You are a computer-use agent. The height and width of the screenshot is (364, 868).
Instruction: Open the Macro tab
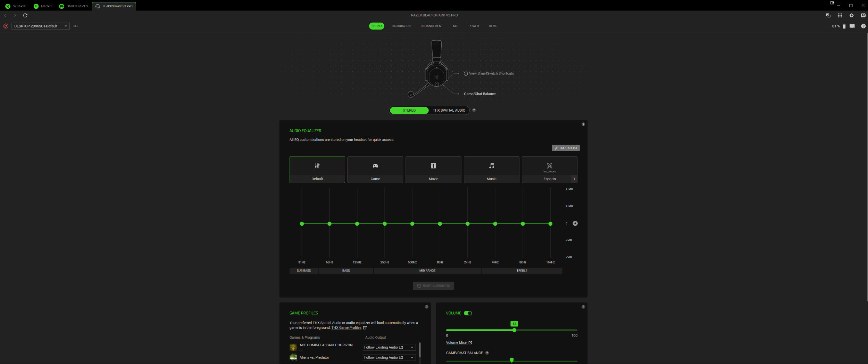coord(43,6)
